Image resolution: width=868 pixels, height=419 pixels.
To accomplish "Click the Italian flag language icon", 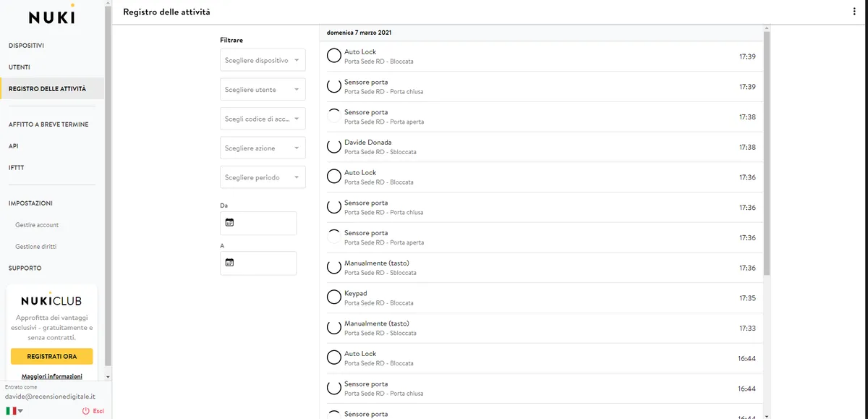I will coord(11,410).
